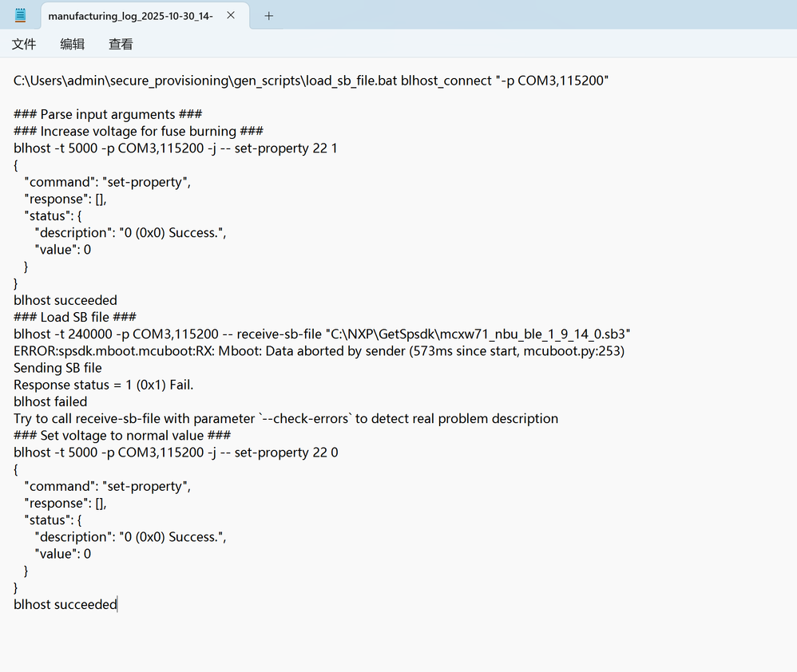The width and height of the screenshot is (797, 672).
Task: Open a new tab with the plus icon
Action: (x=268, y=15)
